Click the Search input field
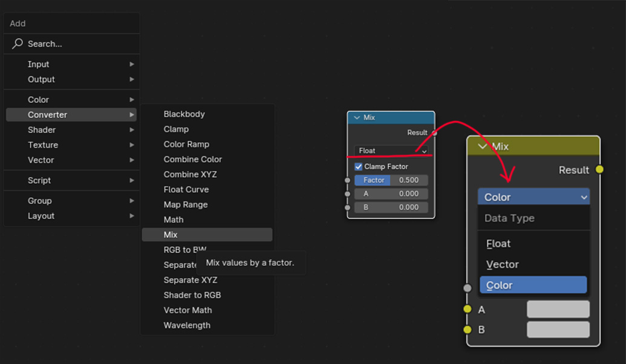Screen dimensions: 626x364 click(x=73, y=44)
